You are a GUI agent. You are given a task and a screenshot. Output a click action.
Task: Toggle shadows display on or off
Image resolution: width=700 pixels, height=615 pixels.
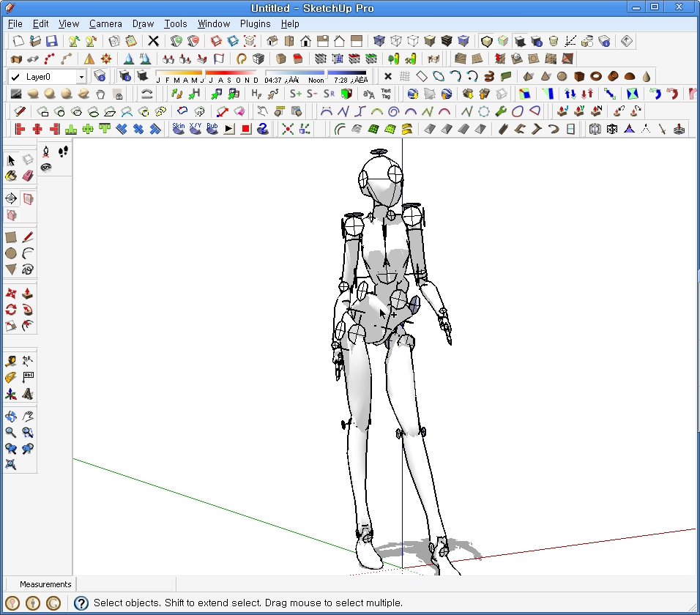(142, 76)
